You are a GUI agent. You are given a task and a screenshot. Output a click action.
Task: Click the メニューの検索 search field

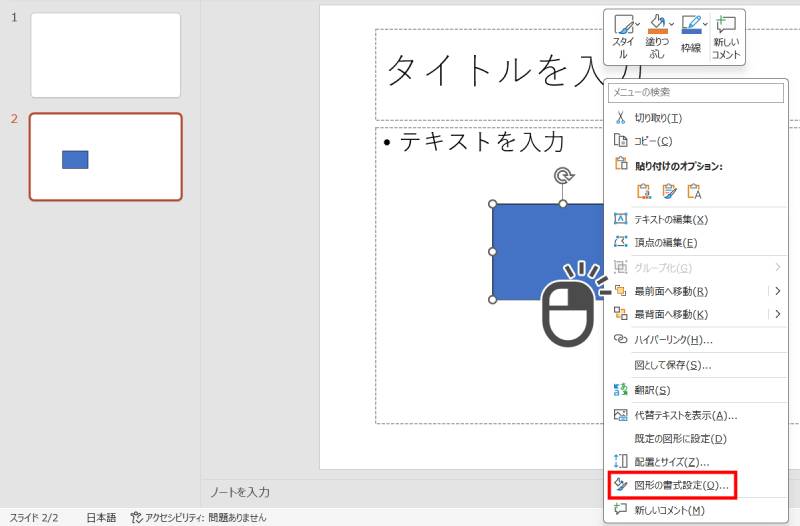(x=695, y=92)
